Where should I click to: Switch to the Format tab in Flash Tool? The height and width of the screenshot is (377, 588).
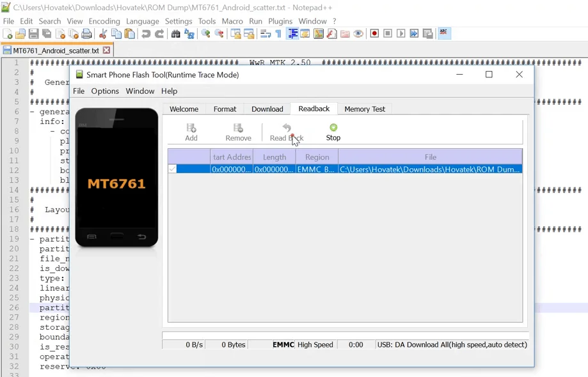(x=225, y=109)
